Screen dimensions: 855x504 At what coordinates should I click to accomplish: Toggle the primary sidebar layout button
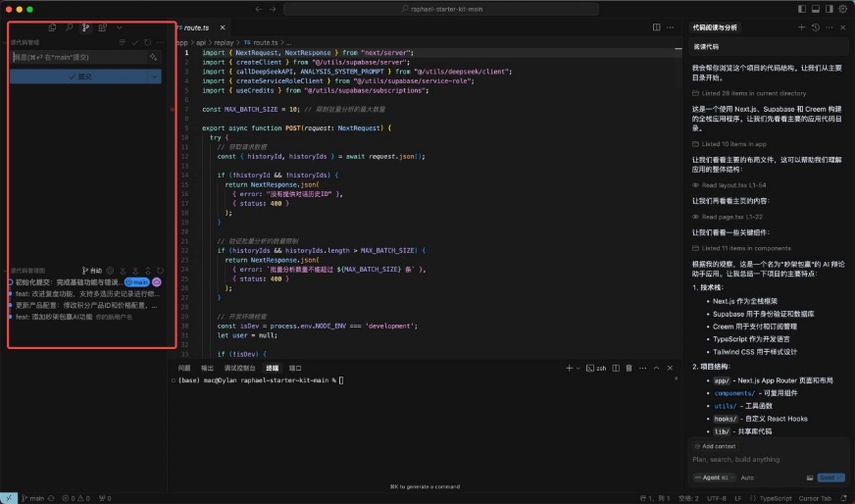(x=803, y=9)
